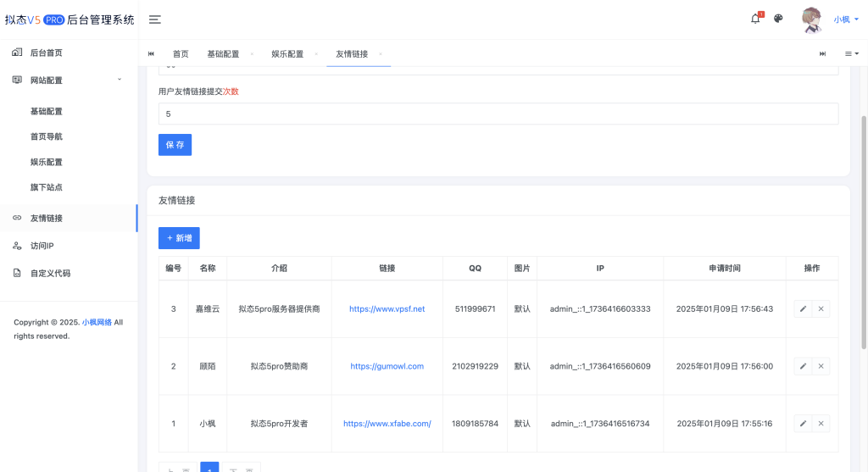Viewport: 868px width, 472px height.
Task: Click the 拟态5pro赞助商 description cell
Action: (279, 366)
